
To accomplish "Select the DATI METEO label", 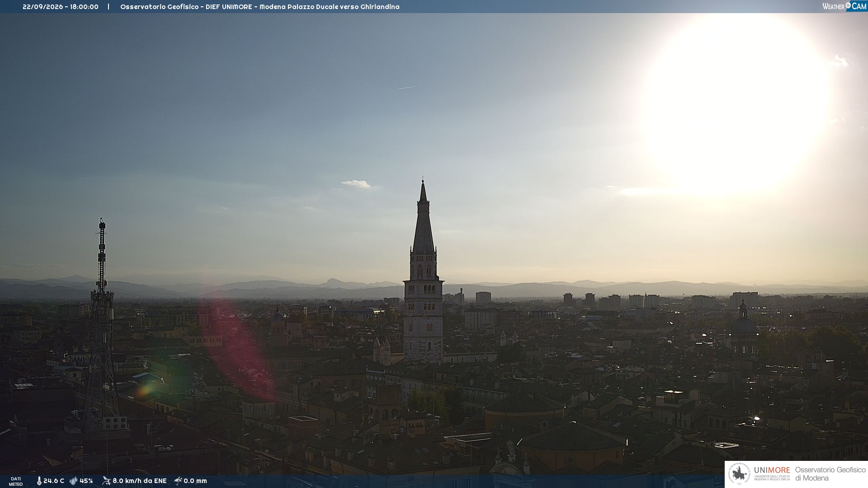I will [x=16, y=481].
